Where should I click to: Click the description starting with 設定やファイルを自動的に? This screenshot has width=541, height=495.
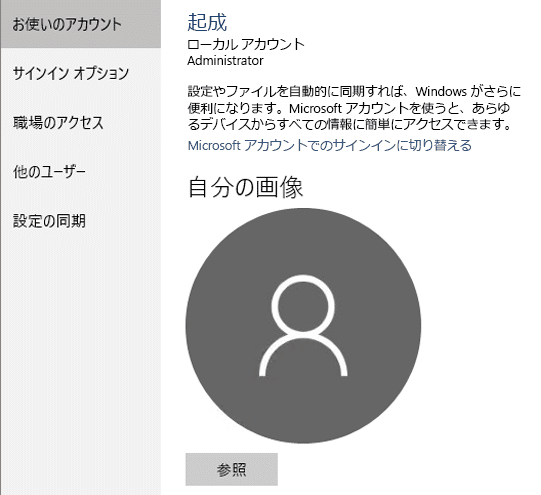[354, 108]
